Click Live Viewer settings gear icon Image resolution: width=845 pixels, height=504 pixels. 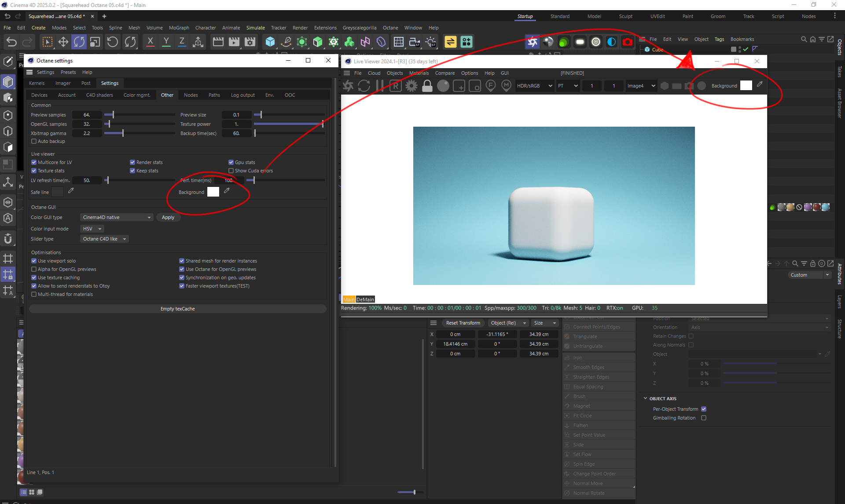[411, 86]
